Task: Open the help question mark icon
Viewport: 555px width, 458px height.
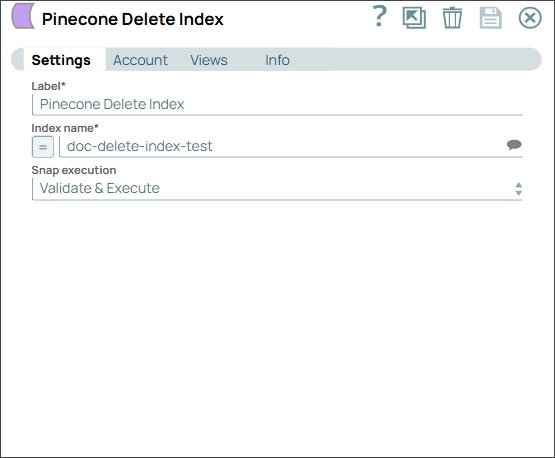Action: [x=379, y=16]
